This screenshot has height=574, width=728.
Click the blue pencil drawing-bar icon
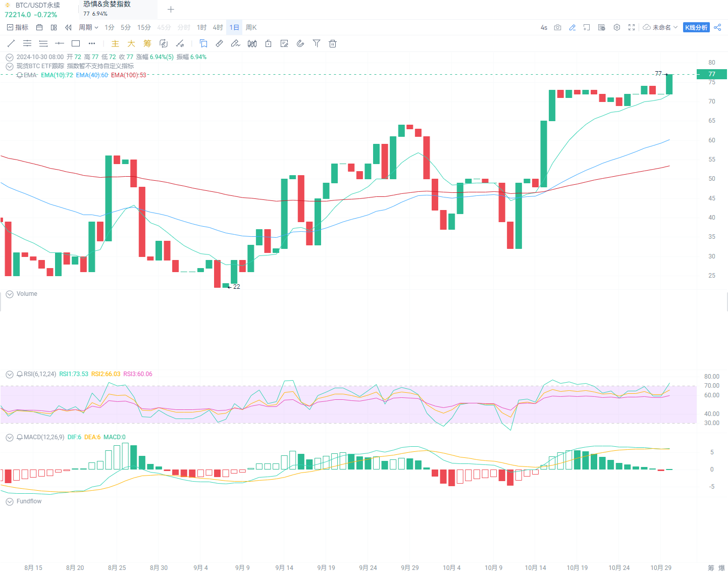click(x=573, y=27)
